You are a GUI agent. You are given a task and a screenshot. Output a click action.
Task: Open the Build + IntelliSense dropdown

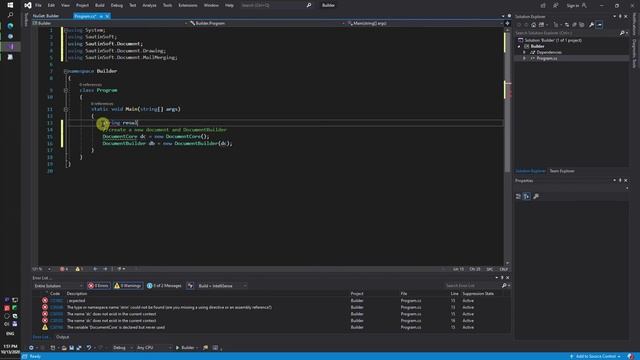pyautogui.click(x=222, y=286)
